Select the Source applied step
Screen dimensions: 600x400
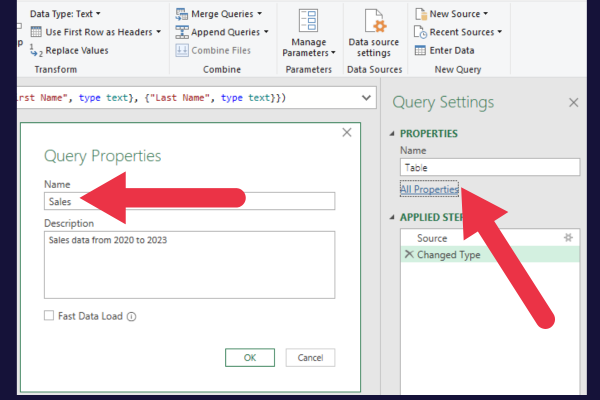[490, 238]
